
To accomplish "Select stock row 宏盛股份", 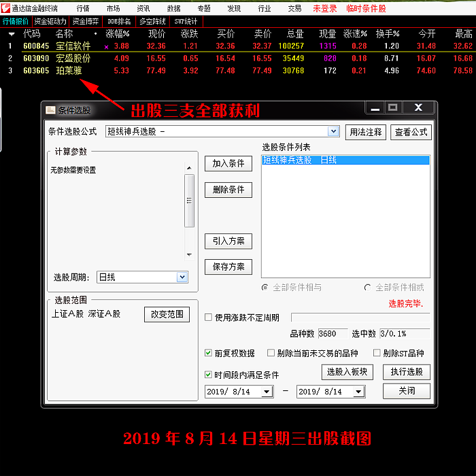I will 238,58.
